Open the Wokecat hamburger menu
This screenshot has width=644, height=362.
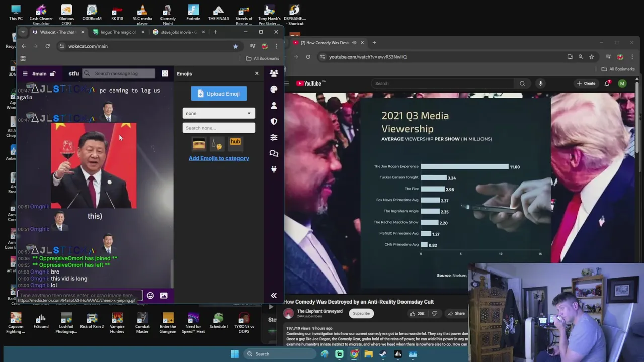click(x=25, y=74)
